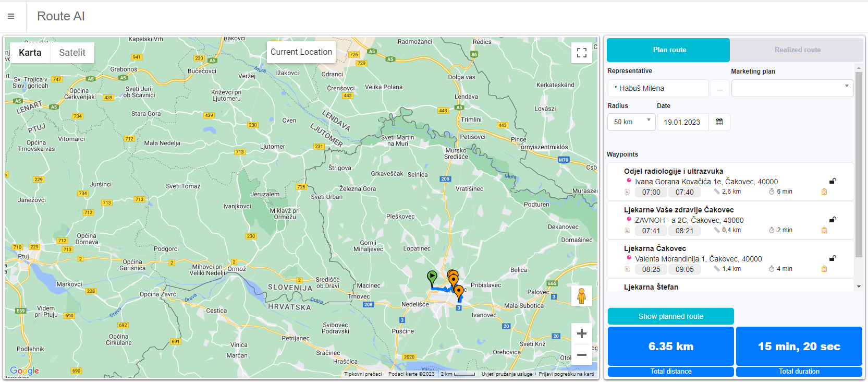Open representative picker ellipsis button
868x382 pixels.
click(719, 89)
